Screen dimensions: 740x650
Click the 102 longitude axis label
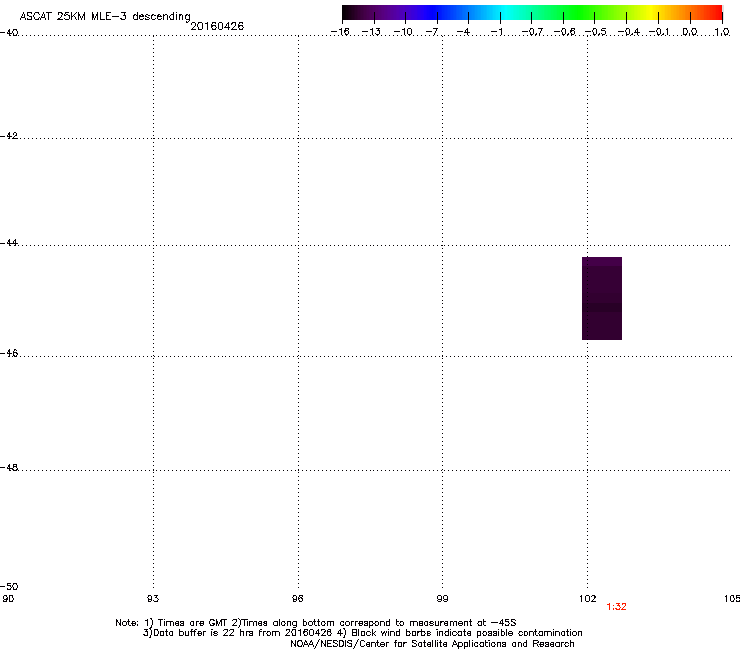pos(588,599)
